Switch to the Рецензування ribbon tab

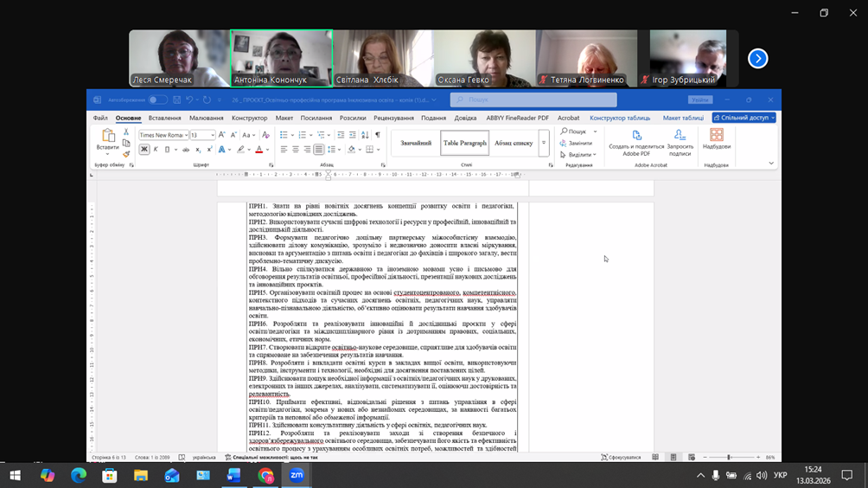click(393, 118)
